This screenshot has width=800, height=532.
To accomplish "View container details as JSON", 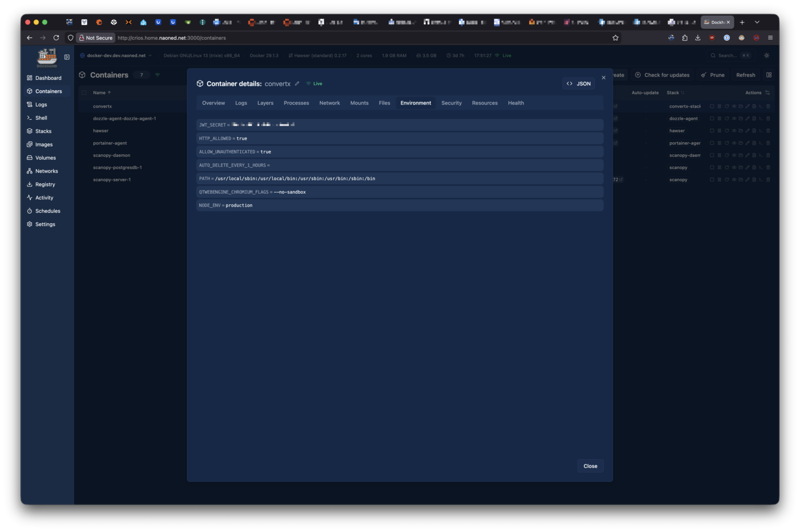I will click(x=579, y=84).
